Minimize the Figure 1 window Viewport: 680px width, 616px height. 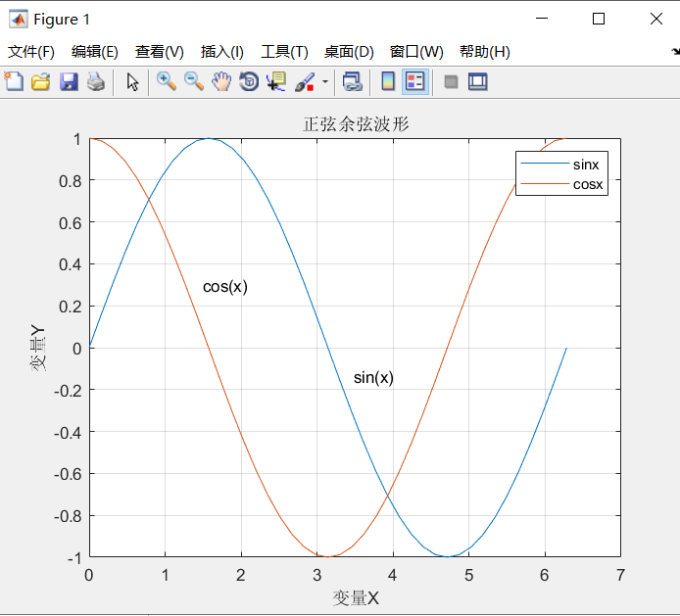click(542, 19)
